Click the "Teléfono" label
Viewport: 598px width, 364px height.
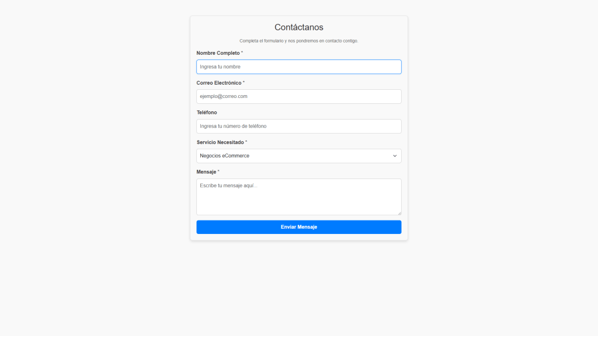(207, 113)
